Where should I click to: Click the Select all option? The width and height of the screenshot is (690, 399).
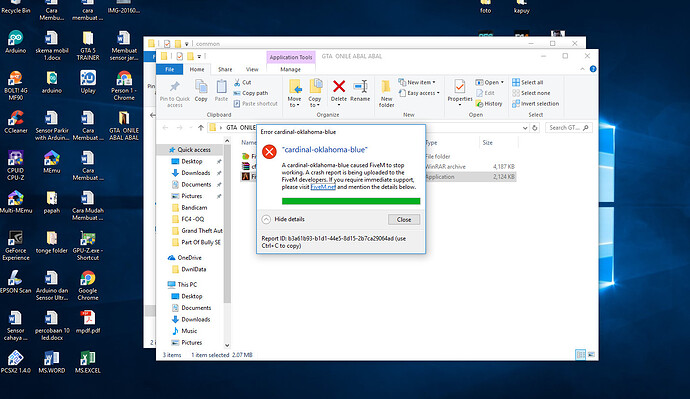[528, 82]
